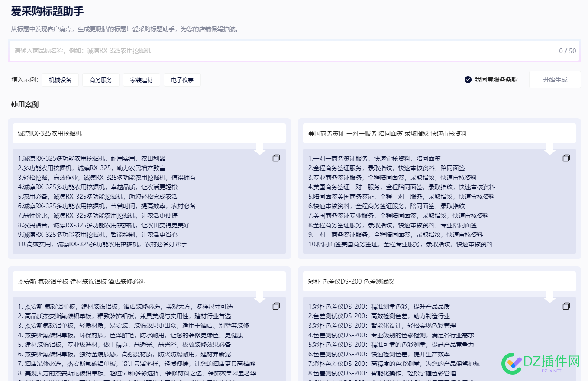Viewport: 588px width, 381px height.
Task: Fill example 机械设备
Action: (60, 80)
